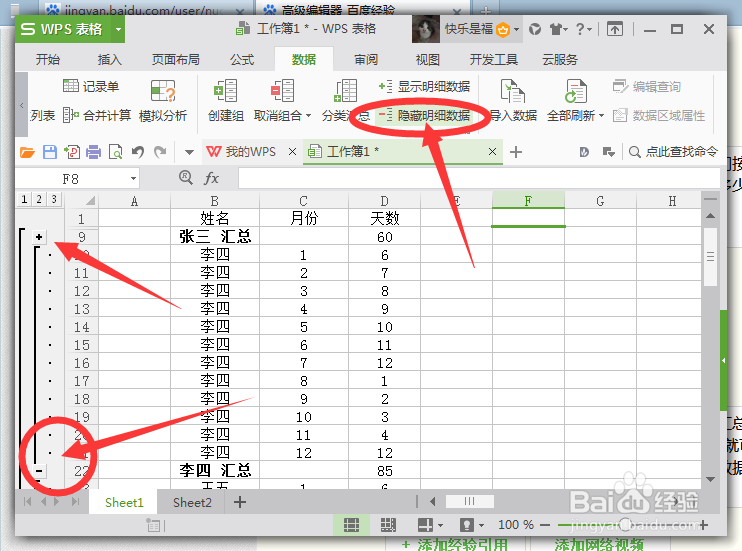Viewport: 742px width, 551px height.
Task: Add a new document tab with plus
Action: pos(516,152)
